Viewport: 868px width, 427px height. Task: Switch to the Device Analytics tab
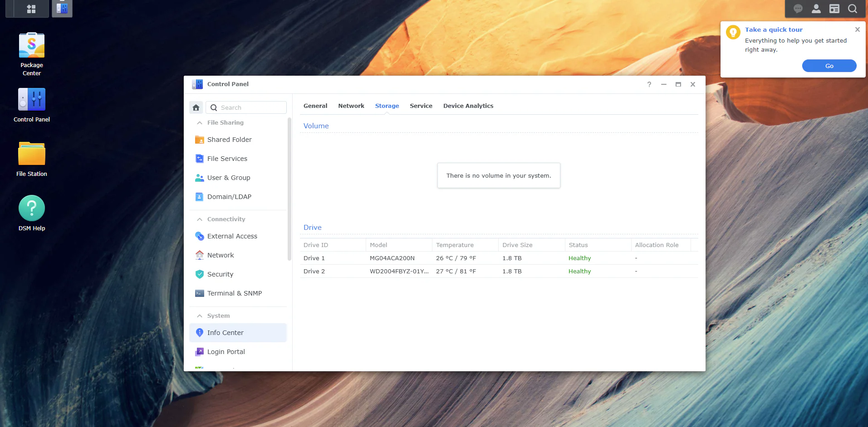(468, 106)
